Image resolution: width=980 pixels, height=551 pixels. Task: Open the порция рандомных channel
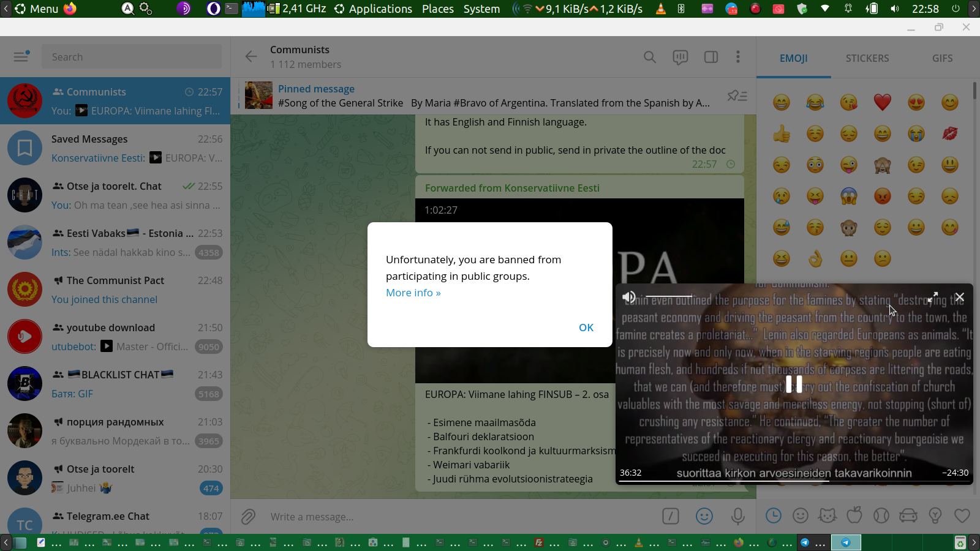tap(115, 431)
